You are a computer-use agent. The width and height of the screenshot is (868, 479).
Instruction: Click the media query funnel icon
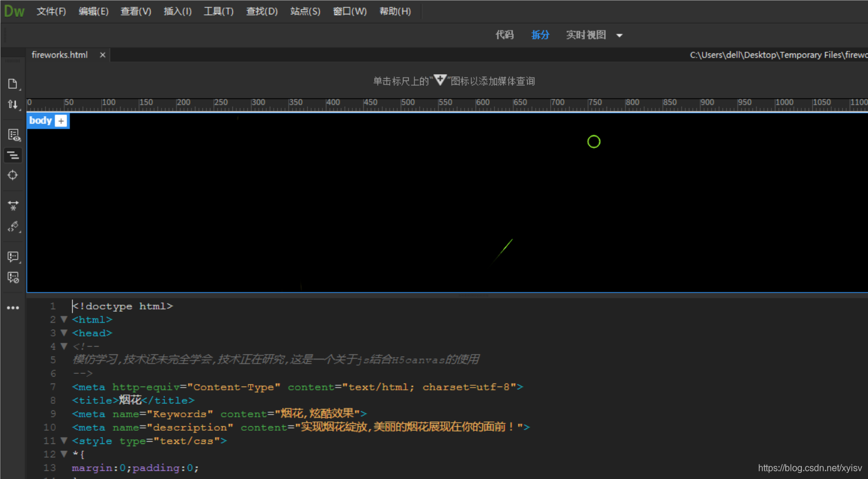[440, 80]
